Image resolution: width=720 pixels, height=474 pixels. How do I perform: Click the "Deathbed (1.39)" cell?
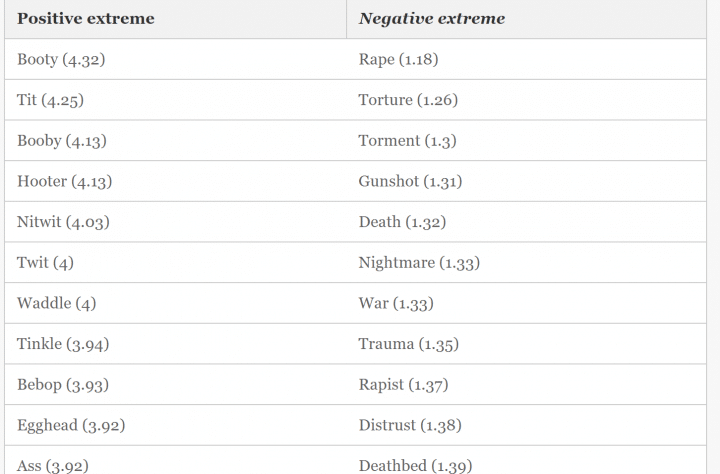[415, 465]
